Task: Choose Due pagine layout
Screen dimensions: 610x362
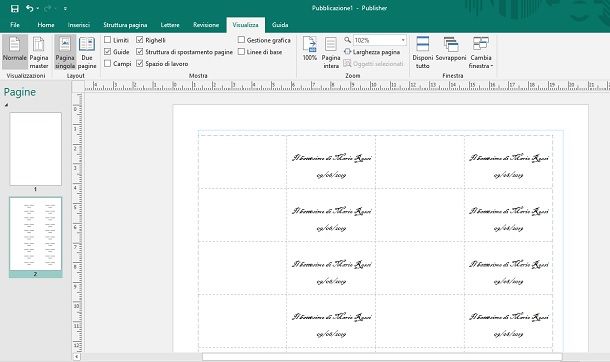Action: 87,52
